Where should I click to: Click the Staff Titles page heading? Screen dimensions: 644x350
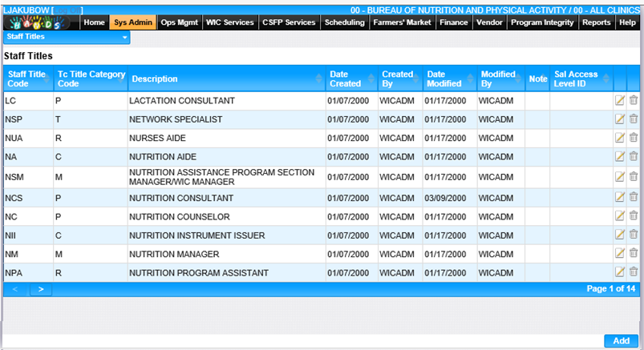pos(28,56)
